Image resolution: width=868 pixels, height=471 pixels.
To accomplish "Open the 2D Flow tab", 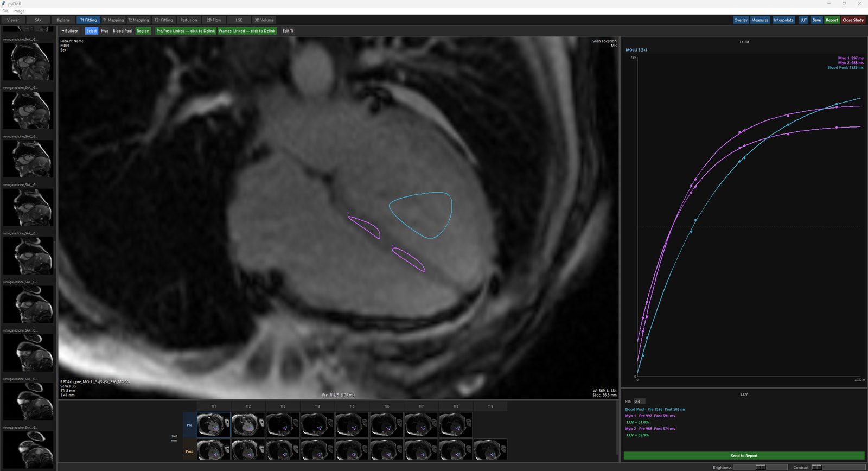I will 214,20.
